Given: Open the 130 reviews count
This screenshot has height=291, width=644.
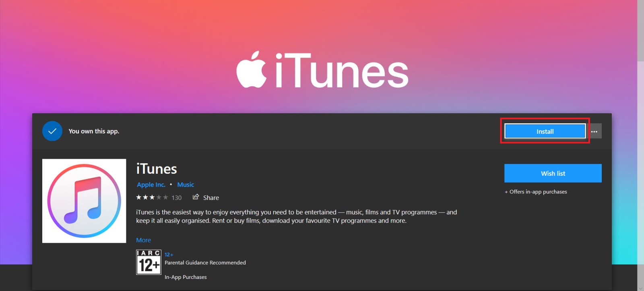Looking at the screenshot, I should [176, 198].
